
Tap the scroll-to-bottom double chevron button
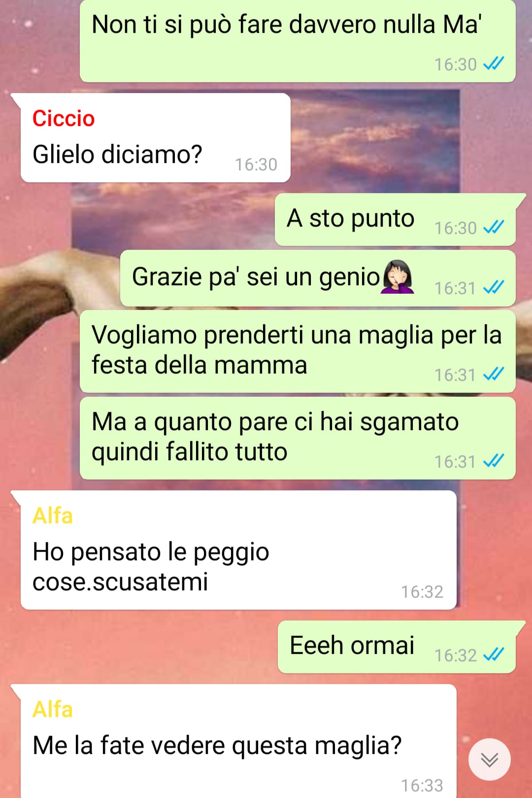tap(489, 760)
